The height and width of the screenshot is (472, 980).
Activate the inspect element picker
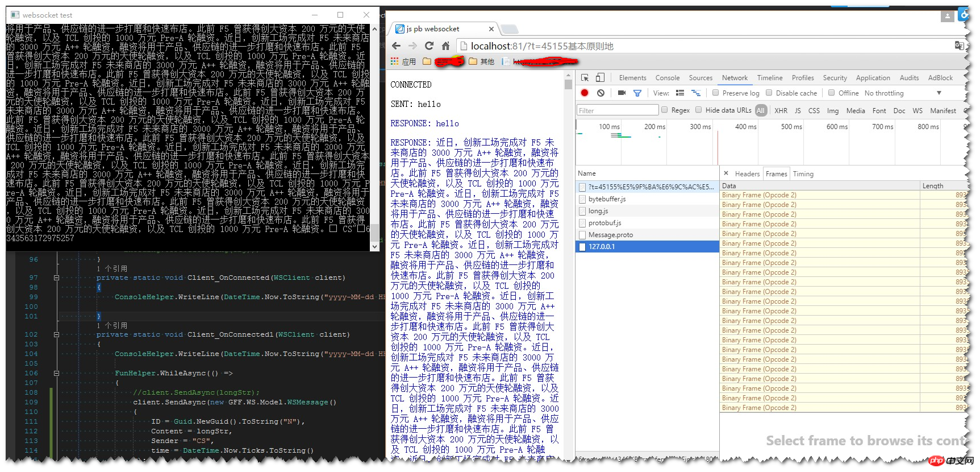(x=585, y=77)
